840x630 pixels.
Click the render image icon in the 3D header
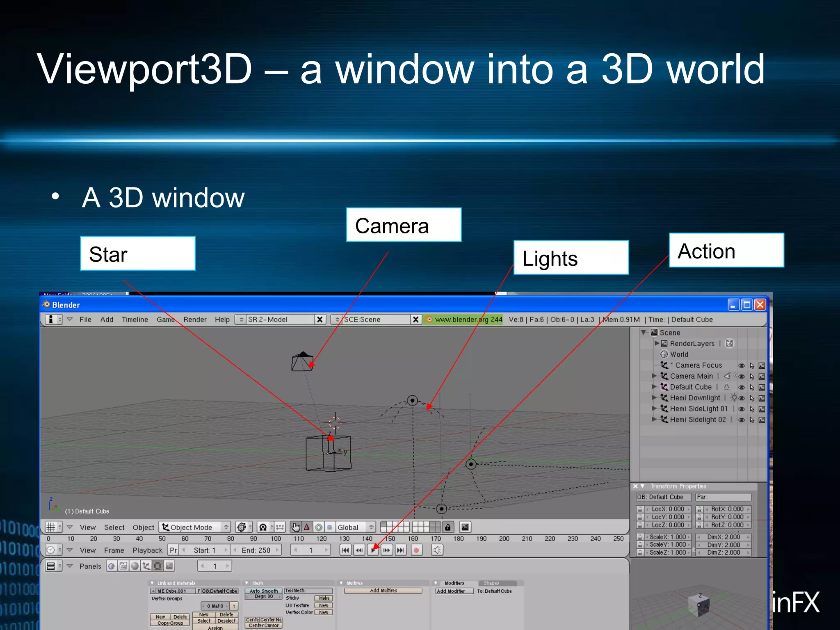465,527
